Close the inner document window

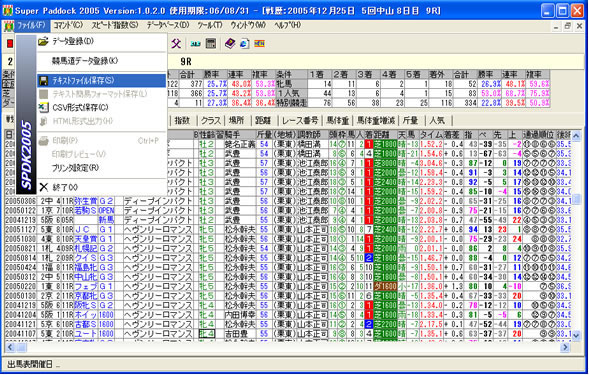(578, 26)
